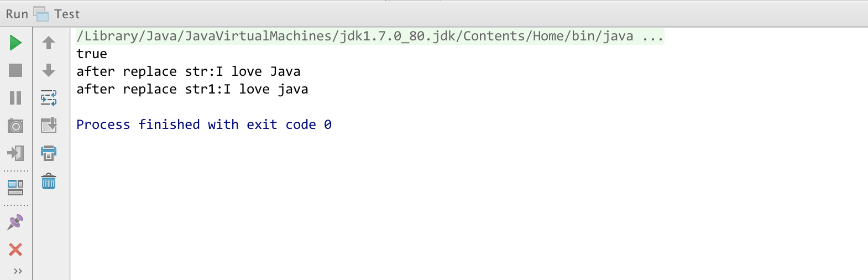Click the Up the Stack Trace arrow
Viewport: 868px width, 280px height.
tap(49, 43)
